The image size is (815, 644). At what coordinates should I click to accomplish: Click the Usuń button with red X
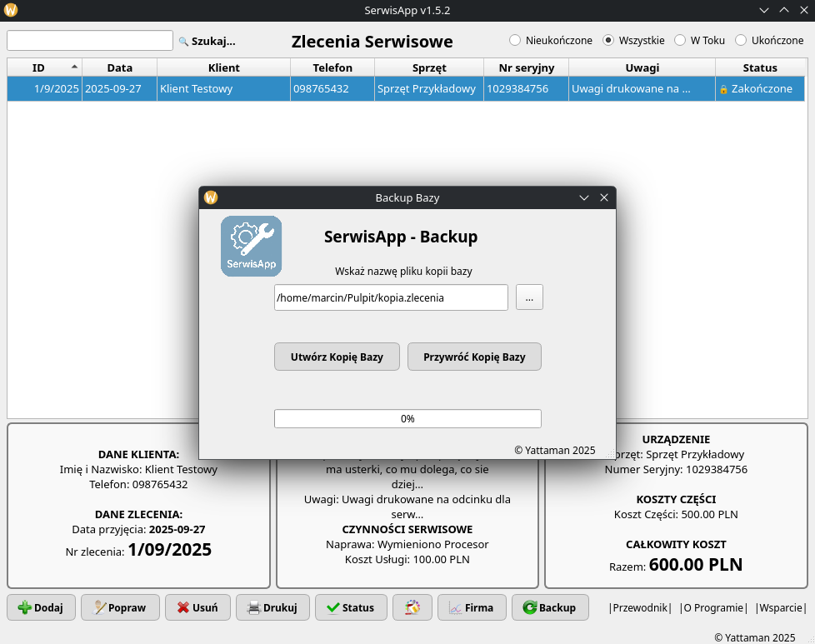(197, 607)
